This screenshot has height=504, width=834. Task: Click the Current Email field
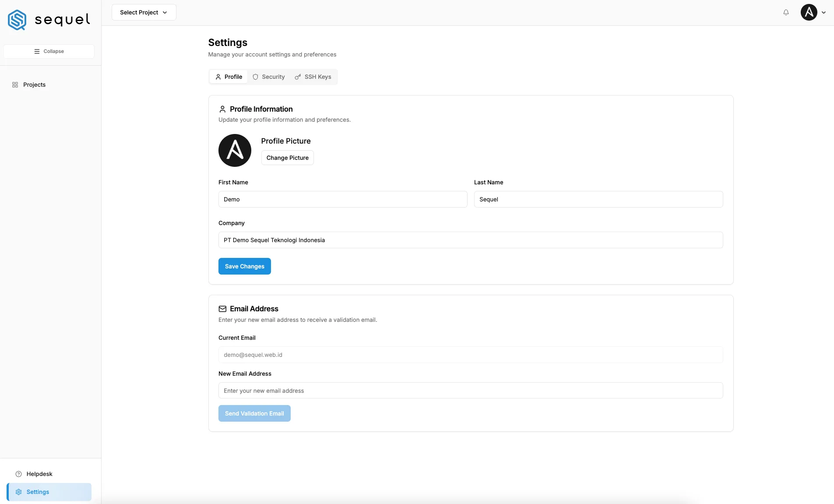point(471,355)
